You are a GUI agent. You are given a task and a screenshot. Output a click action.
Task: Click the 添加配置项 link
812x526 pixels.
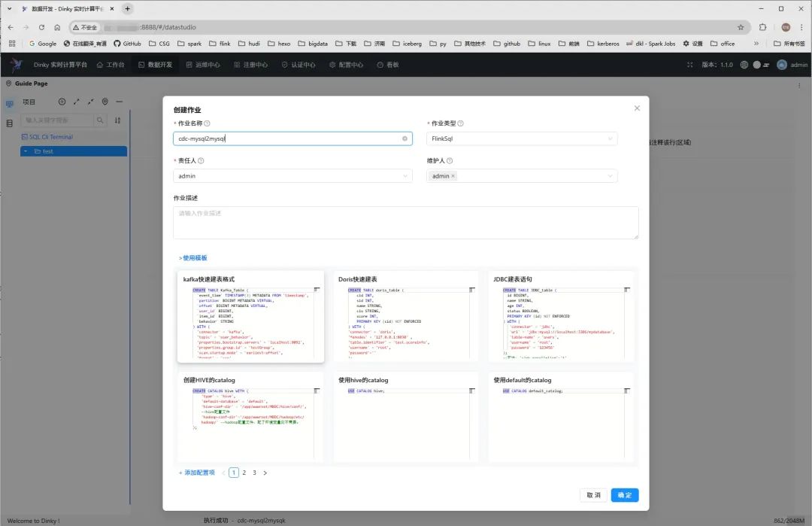(x=197, y=473)
